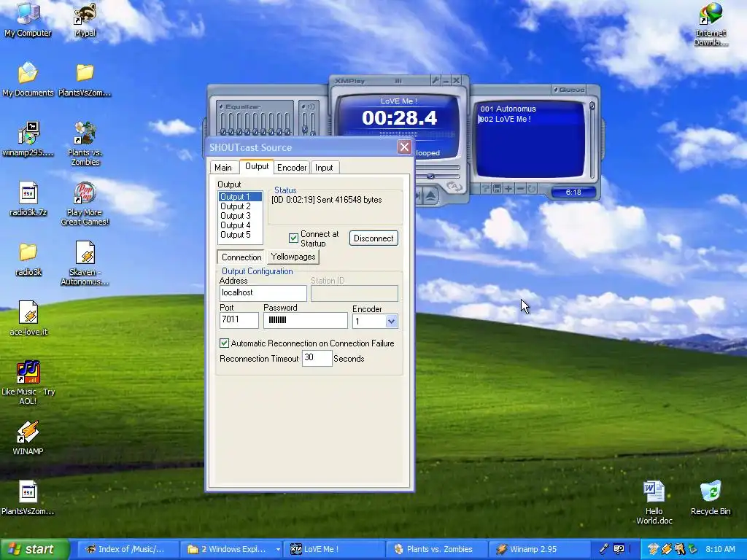Select the PlantsVsZom... file at bottom left
This screenshot has height=560, width=747.
[x=28, y=498]
